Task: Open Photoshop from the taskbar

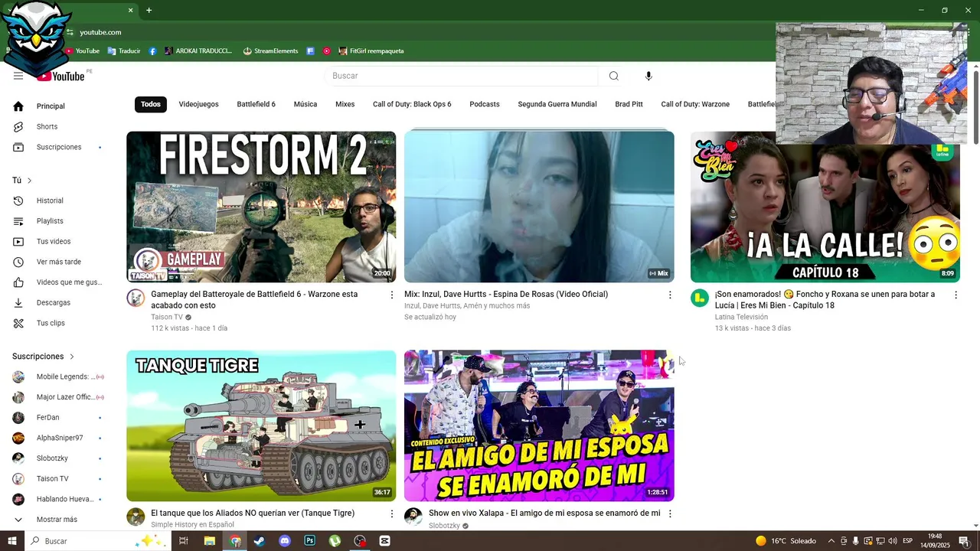Action: point(310,541)
